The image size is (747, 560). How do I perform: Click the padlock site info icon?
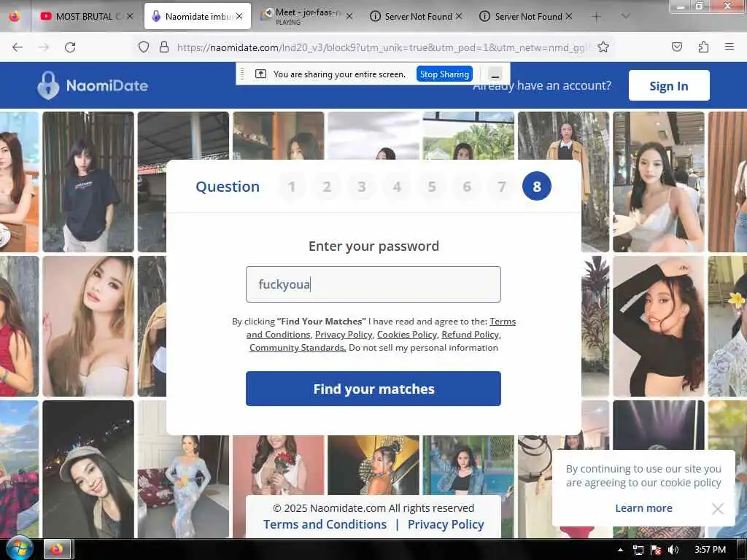[x=164, y=47]
